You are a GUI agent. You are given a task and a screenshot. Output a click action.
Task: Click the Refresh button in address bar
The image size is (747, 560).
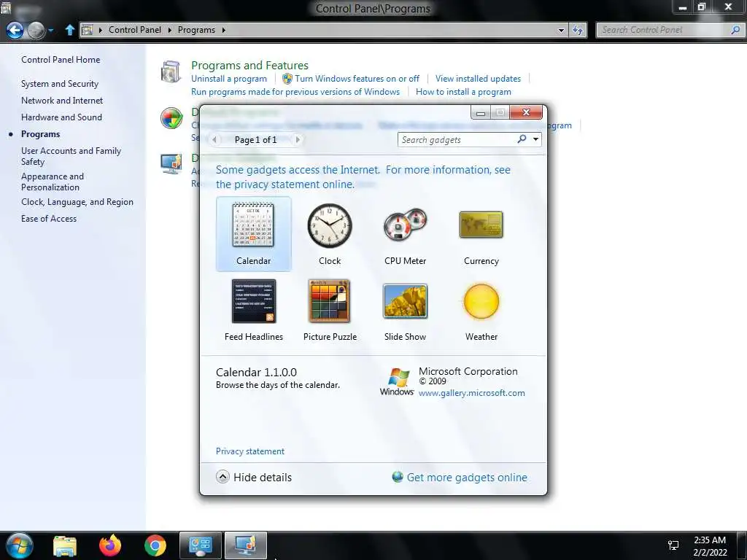(578, 30)
